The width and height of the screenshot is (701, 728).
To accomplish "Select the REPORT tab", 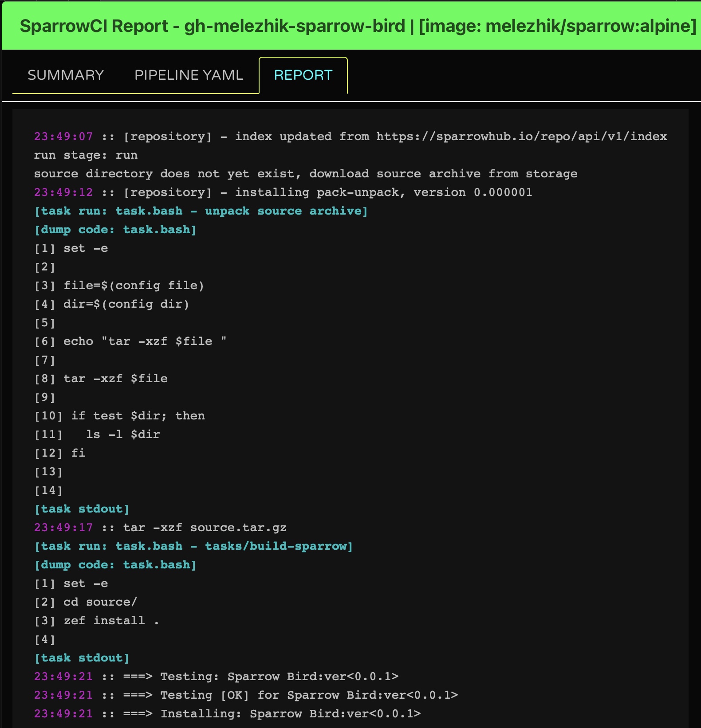I will (303, 75).
